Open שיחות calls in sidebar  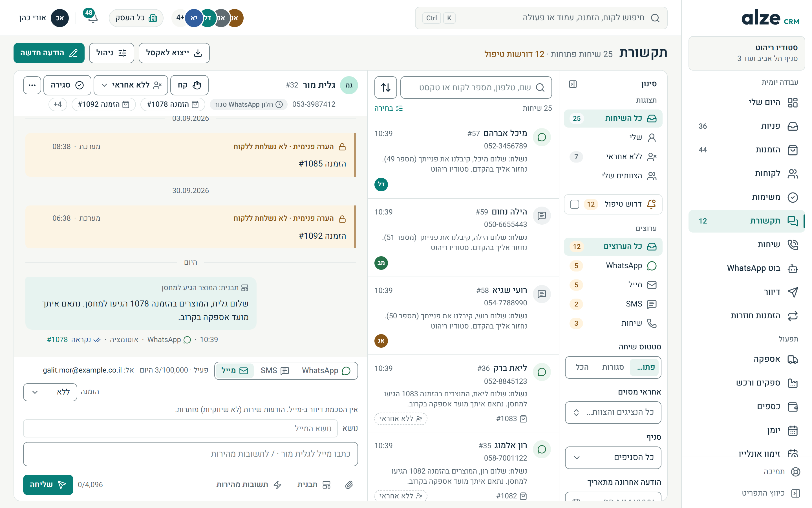[x=747, y=245]
